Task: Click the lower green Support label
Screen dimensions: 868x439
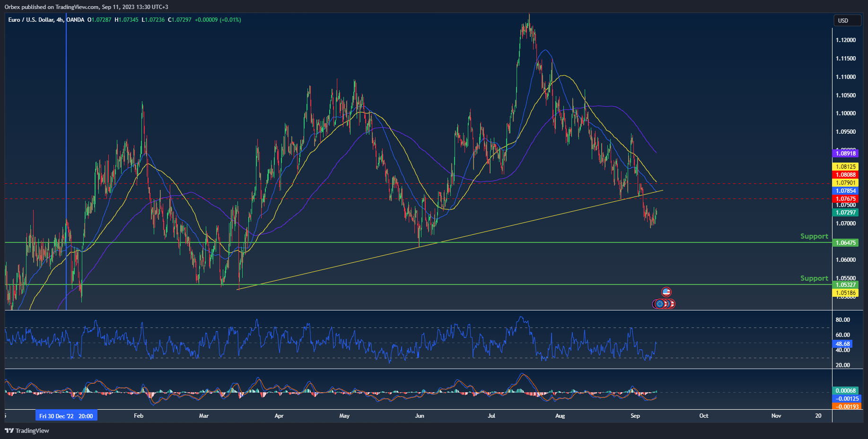Action: (x=814, y=278)
